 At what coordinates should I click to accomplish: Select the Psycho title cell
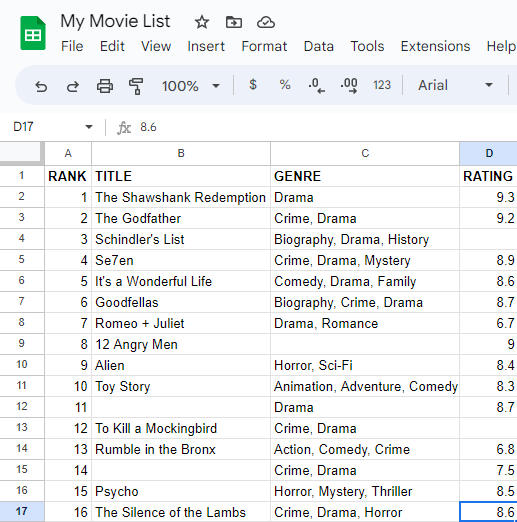click(x=181, y=491)
